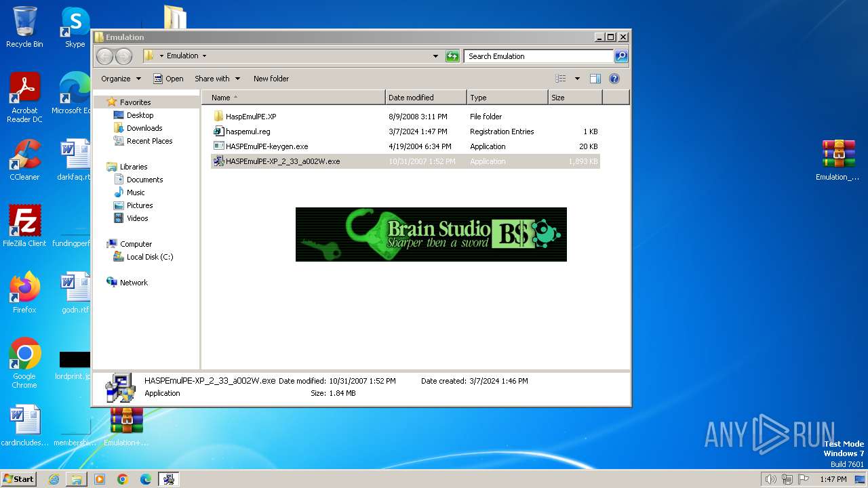Select Computer in the navigation pane
The width and height of the screenshot is (868, 488).
pyautogui.click(x=136, y=244)
